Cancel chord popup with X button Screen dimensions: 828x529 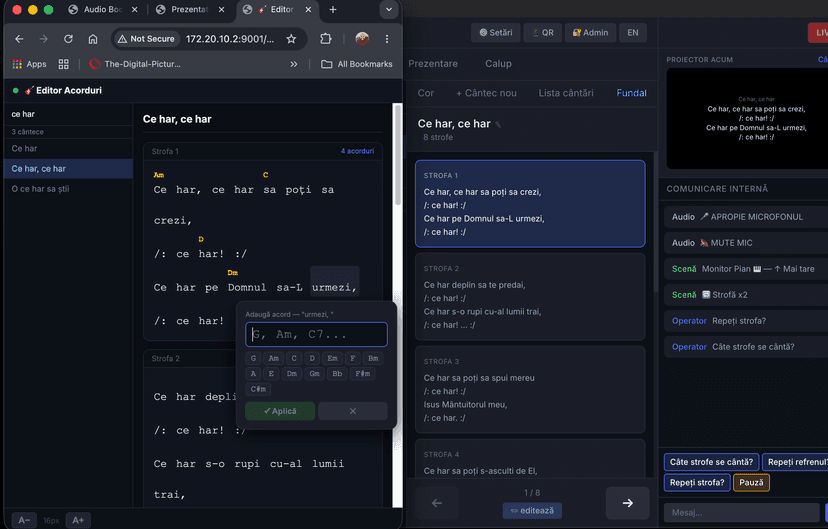[353, 411]
